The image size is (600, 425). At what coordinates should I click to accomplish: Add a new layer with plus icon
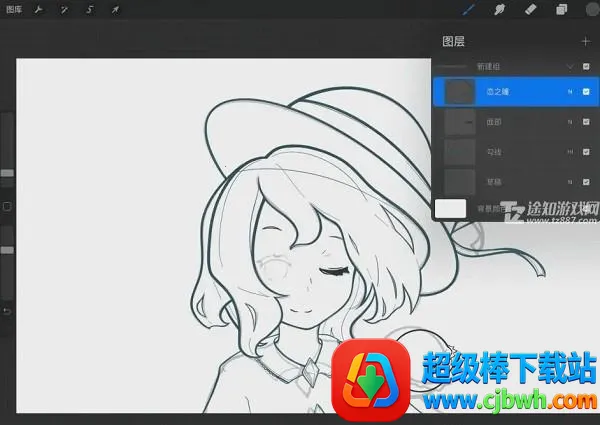pos(585,41)
